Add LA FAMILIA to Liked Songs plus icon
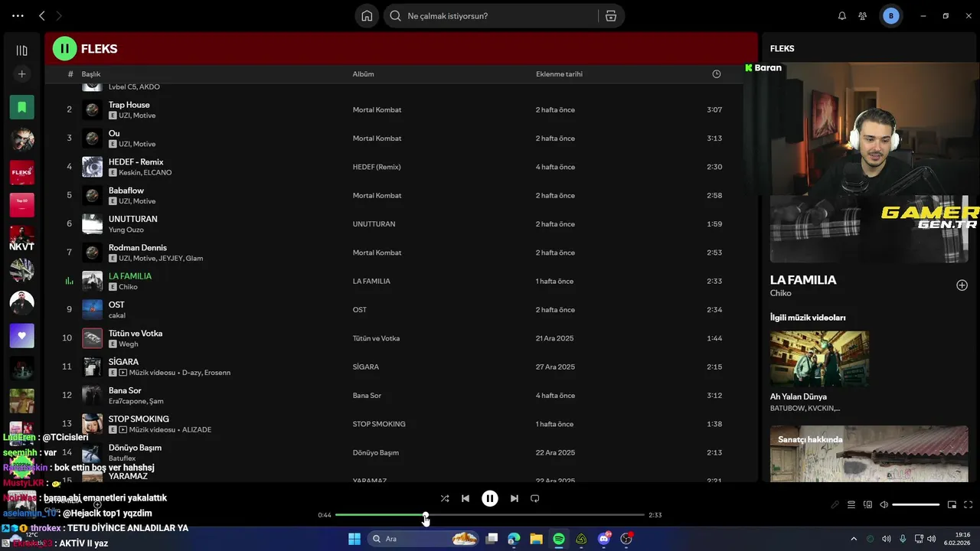Viewport: 980px width, 551px height. pyautogui.click(x=962, y=285)
